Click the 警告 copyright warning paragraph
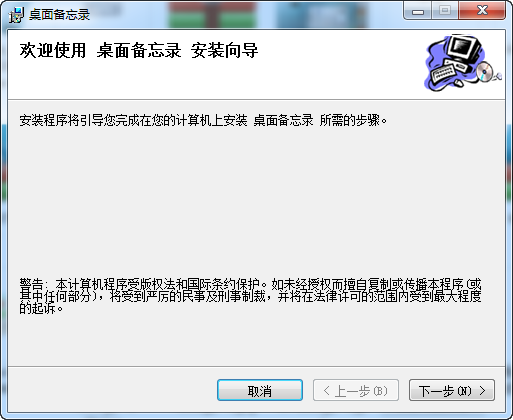The width and height of the screenshot is (513, 420). coord(250,296)
